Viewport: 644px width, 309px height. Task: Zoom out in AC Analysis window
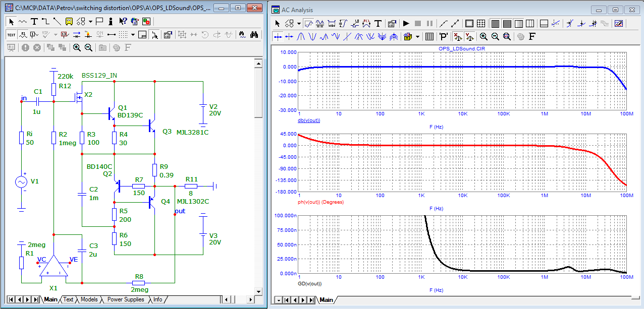[x=495, y=36]
